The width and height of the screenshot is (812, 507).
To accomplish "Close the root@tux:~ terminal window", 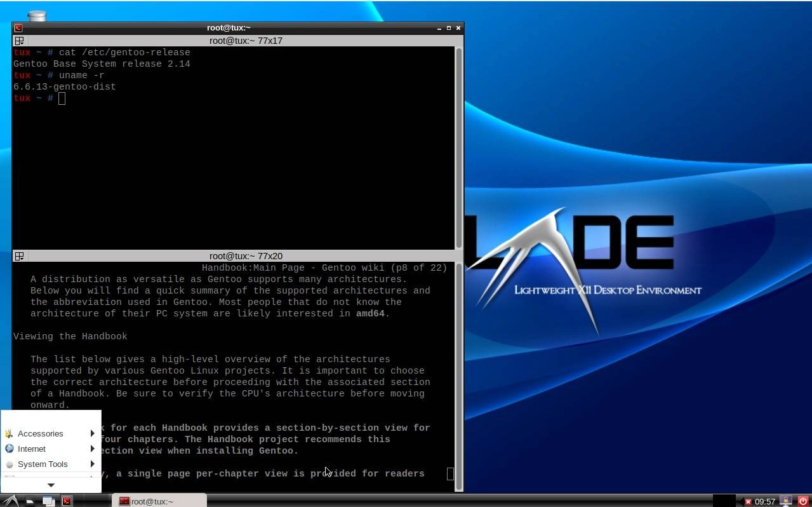I will coord(458,28).
